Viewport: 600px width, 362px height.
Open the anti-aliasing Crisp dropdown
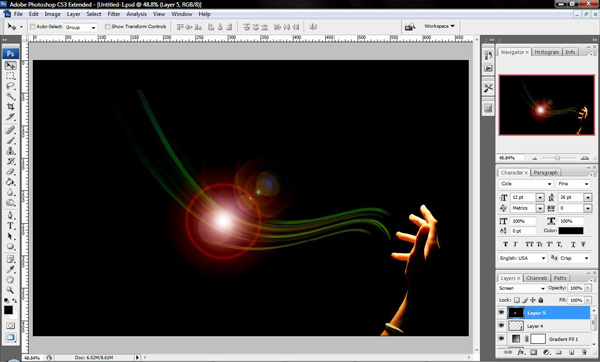coord(574,258)
